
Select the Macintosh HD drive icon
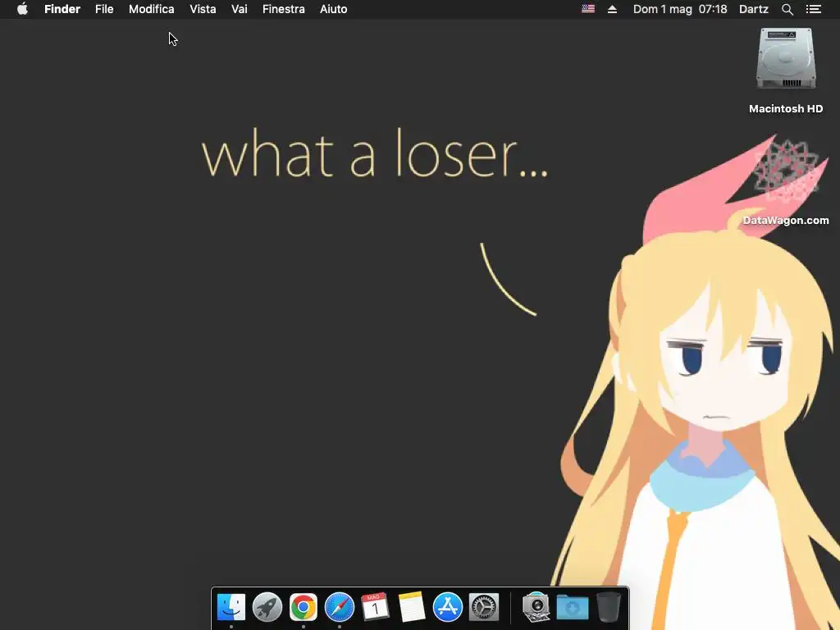click(785, 58)
